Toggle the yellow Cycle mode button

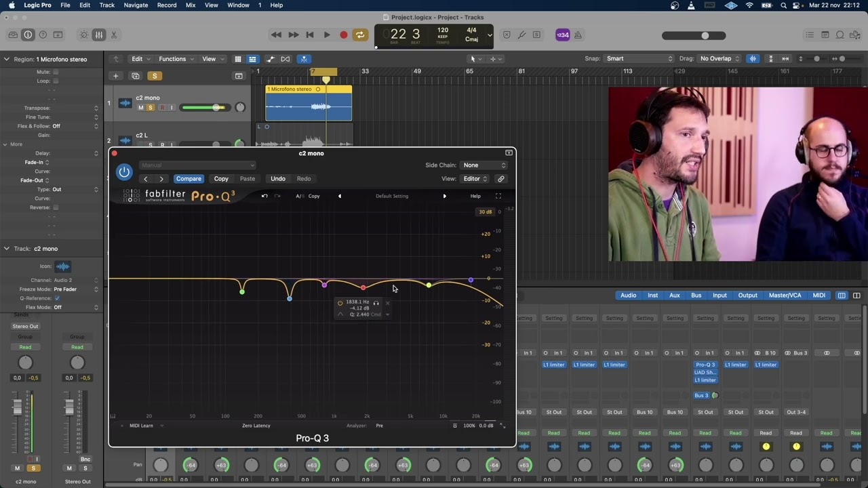pyautogui.click(x=360, y=35)
